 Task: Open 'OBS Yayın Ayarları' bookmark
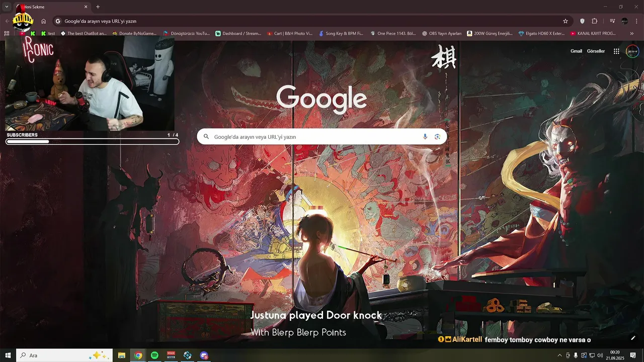(442, 34)
